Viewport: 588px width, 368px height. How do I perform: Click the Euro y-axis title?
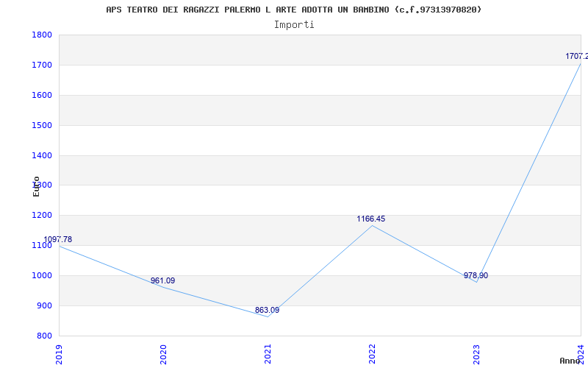click(x=36, y=186)
